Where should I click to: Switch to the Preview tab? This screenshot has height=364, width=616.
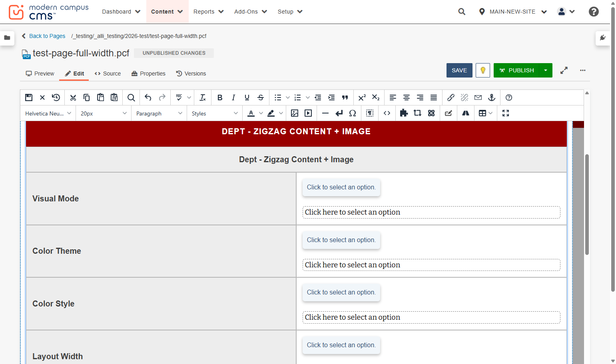[x=40, y=74]
